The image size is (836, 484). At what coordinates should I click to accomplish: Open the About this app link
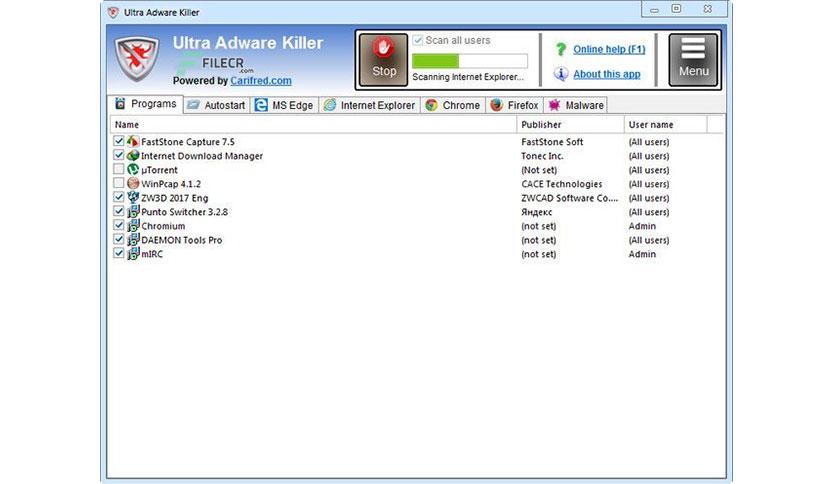[x=607, y=74]
